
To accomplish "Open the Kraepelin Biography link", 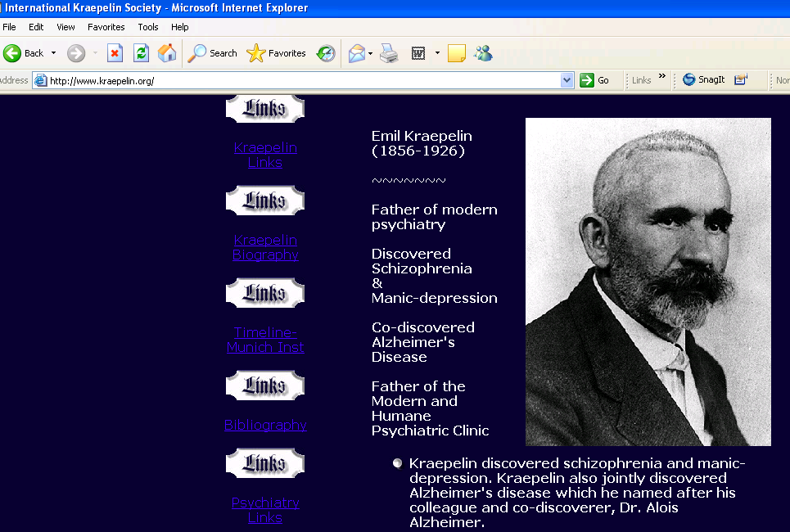I will click(x=265, y=247).
